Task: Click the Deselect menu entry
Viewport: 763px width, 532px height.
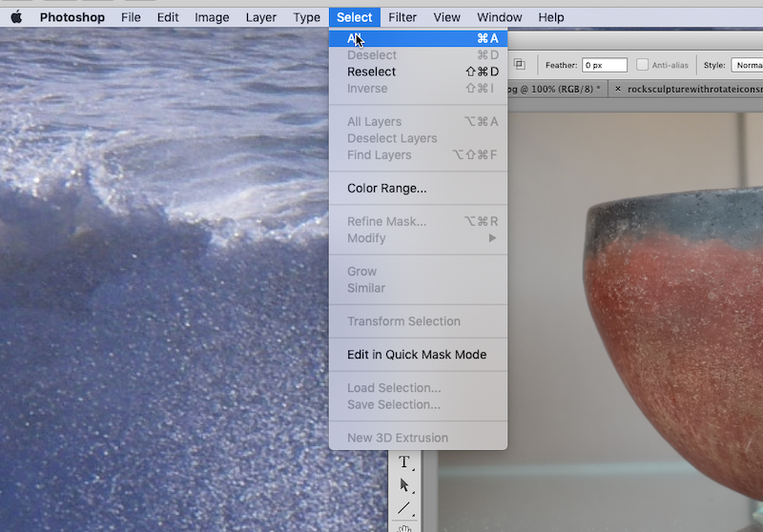Action: tap(418, 55)
